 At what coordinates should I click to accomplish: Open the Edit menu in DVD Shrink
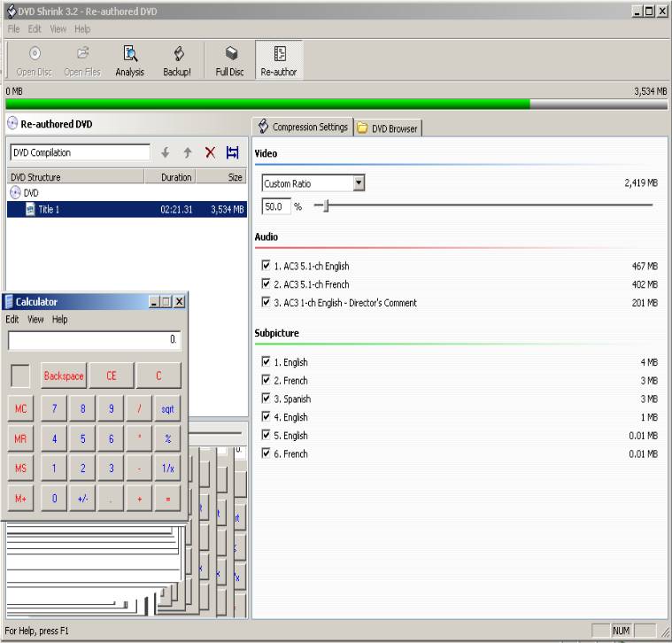click(35, 28)
